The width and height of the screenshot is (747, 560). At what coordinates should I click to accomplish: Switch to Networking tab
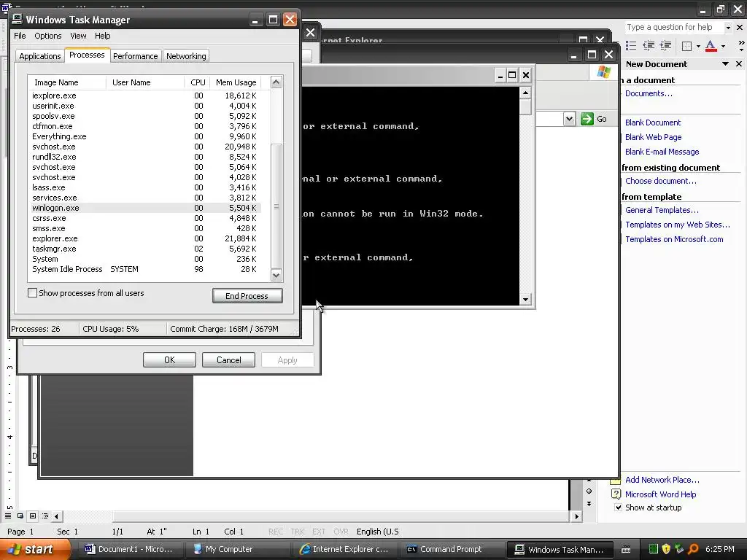[x=186, y=55]
